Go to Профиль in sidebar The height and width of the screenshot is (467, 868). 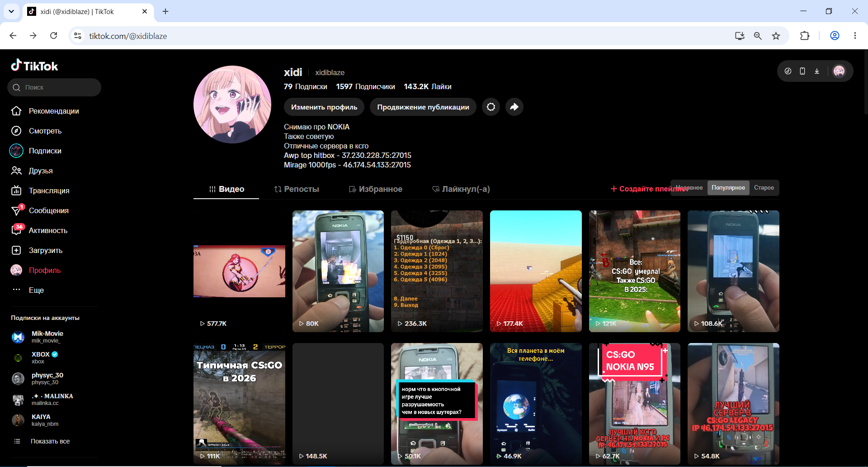pyautogui.click(x=36, y=270)
